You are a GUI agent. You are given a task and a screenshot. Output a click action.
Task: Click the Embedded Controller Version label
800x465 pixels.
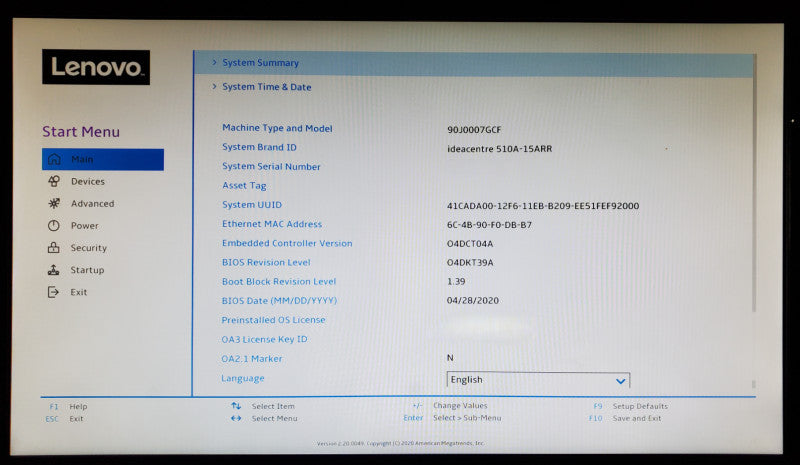287,243
